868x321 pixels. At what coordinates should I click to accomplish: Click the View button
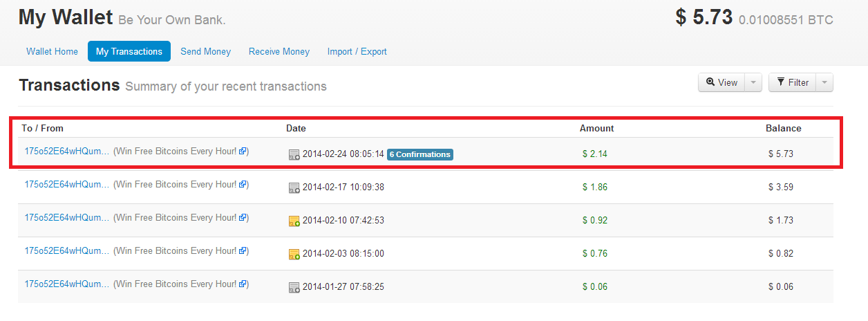[721, 82]
